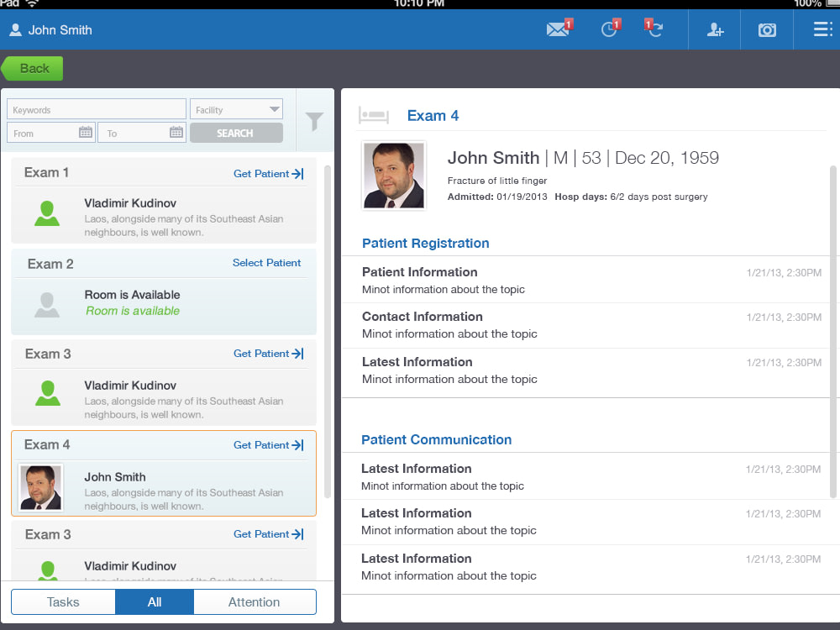Click large John Smith profile photo
Image resolution: width=840 pixels, height=630 pixels.
tap(394, 176)
